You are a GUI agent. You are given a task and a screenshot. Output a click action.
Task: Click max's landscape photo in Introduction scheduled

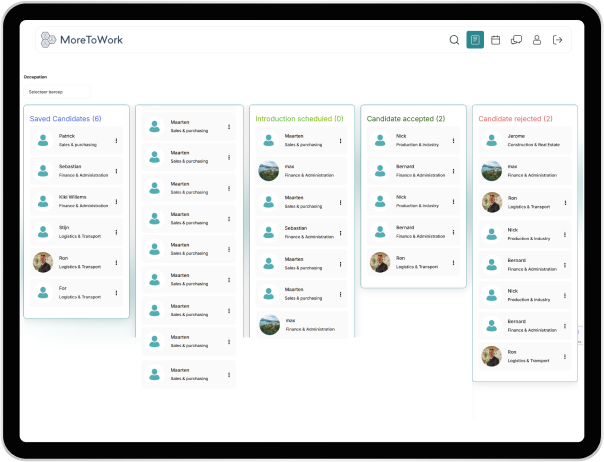coord(269,170)
